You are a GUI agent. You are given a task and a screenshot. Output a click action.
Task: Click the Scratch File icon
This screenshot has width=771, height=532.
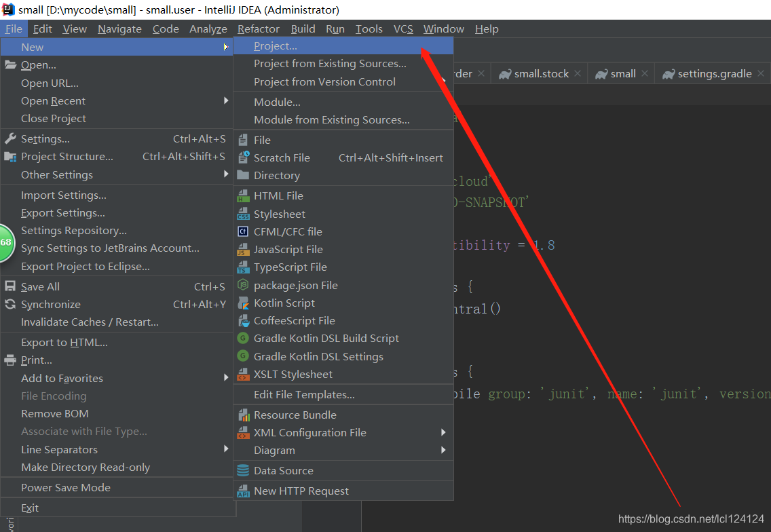(x=244, y=157)
